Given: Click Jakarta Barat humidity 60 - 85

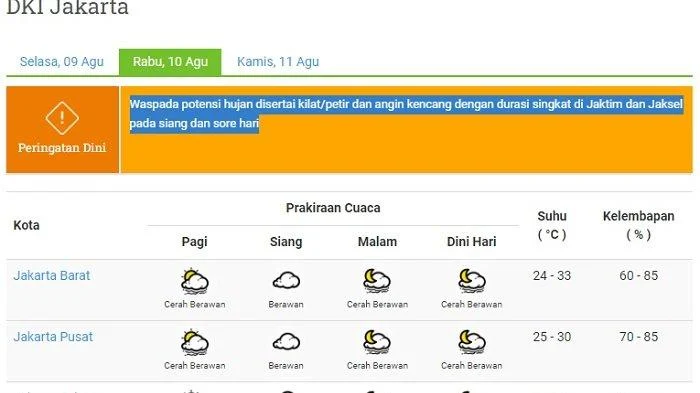Looking at the screenshot, I should click(638, 276).
